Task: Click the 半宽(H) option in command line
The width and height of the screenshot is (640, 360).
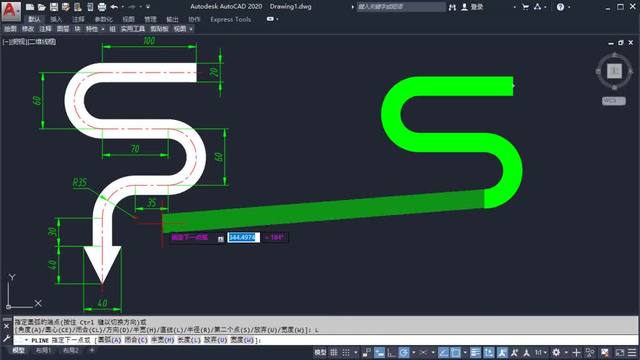Action: pyautogui.click(x=162, y=340)
